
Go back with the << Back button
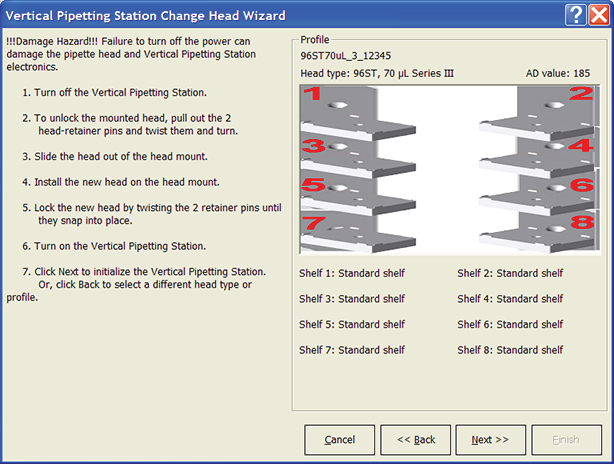415,440
